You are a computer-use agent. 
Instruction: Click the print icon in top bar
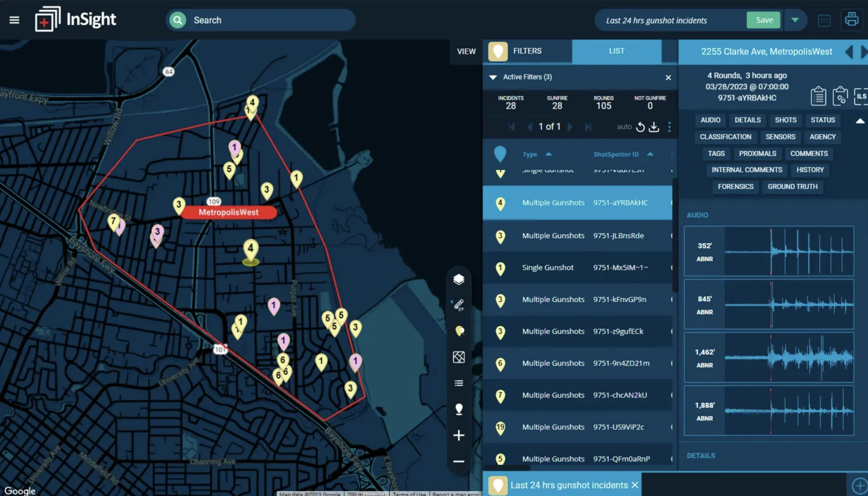[x=851, y=20]
